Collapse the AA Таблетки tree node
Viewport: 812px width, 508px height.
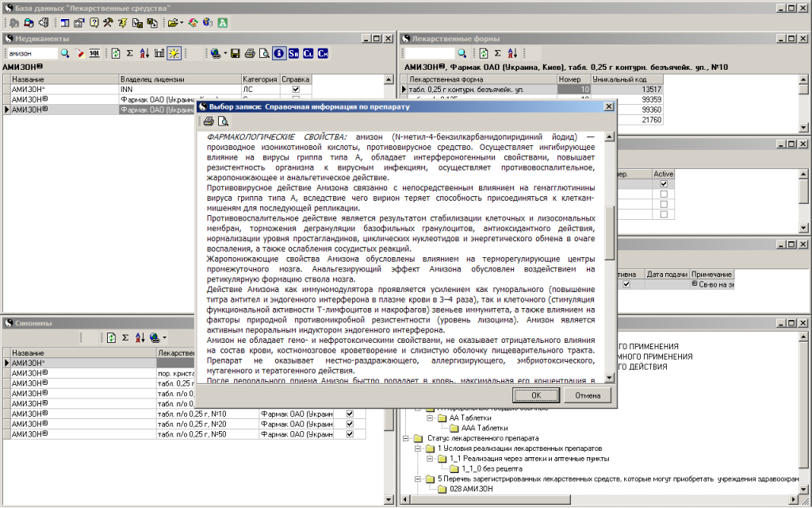[430, 418]
